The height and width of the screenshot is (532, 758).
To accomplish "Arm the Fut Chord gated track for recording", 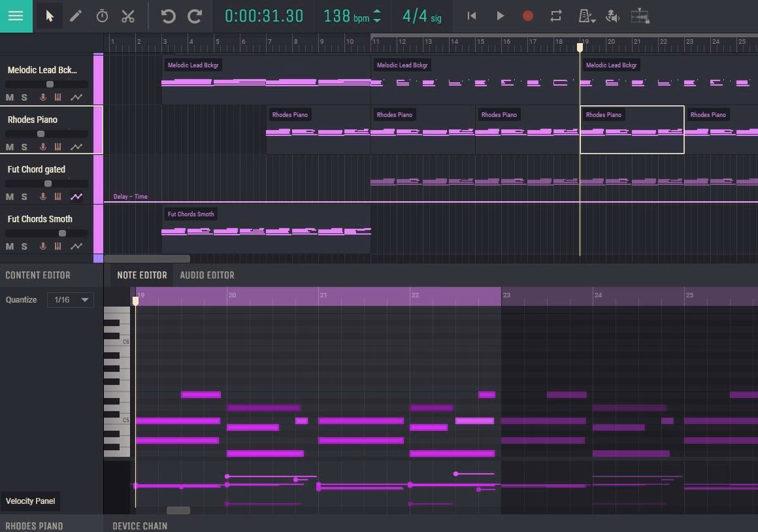I will (x=43, y=197).
